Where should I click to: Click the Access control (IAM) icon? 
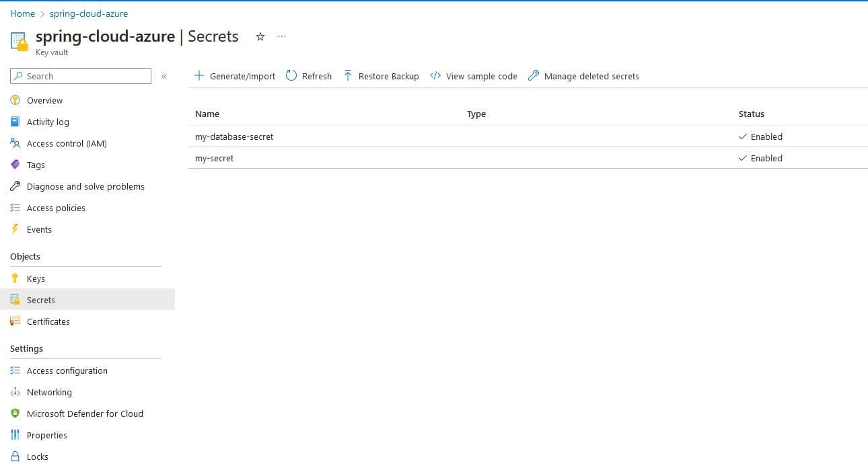[15, 143]
